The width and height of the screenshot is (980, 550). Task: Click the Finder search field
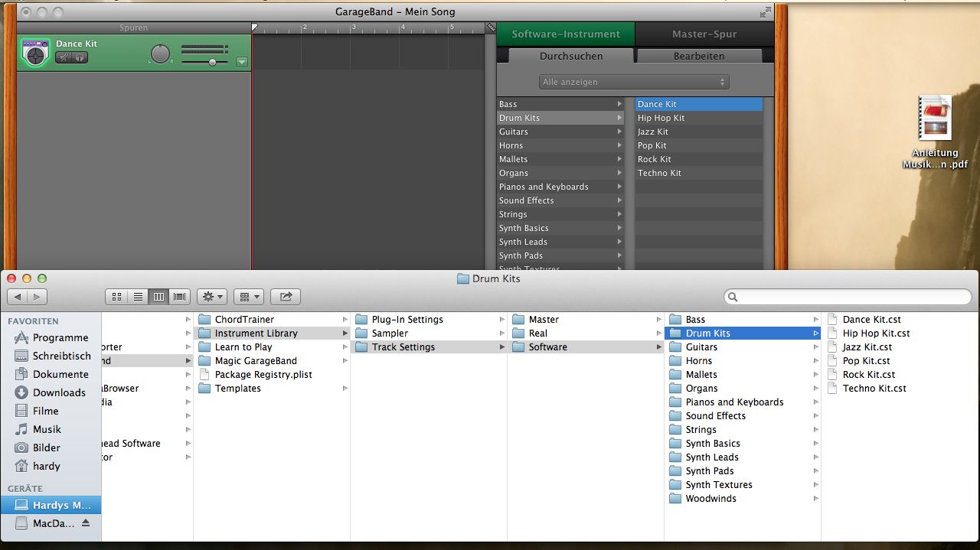(848, 297)
